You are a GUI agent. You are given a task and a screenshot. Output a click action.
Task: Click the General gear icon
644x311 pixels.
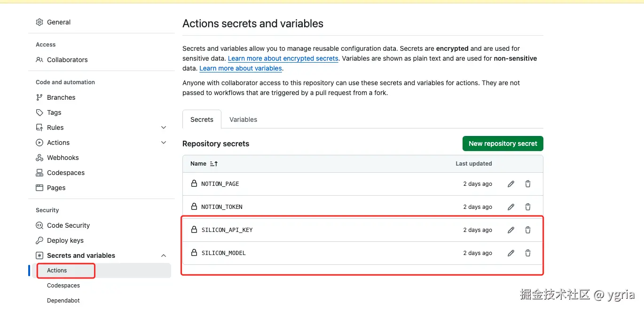coord(39,22)
